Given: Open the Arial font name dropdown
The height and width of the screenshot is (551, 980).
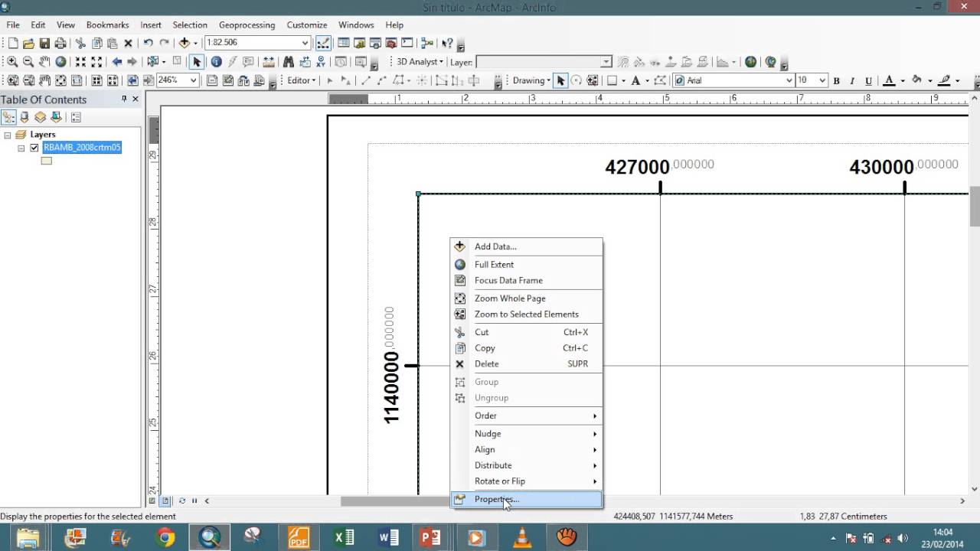Looking at the screenshot, I should tap(789, 80).
